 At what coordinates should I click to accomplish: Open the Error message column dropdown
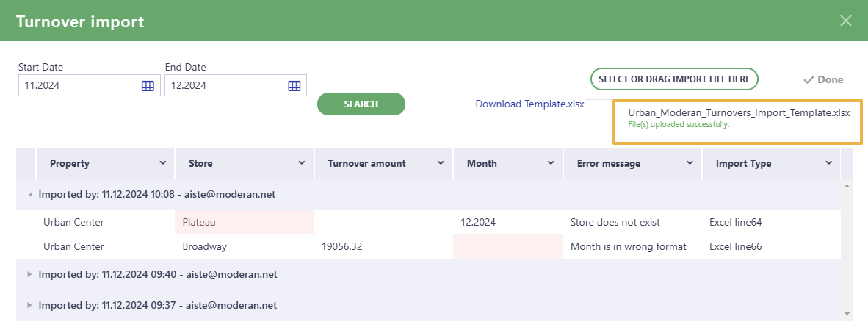[690, 163]
